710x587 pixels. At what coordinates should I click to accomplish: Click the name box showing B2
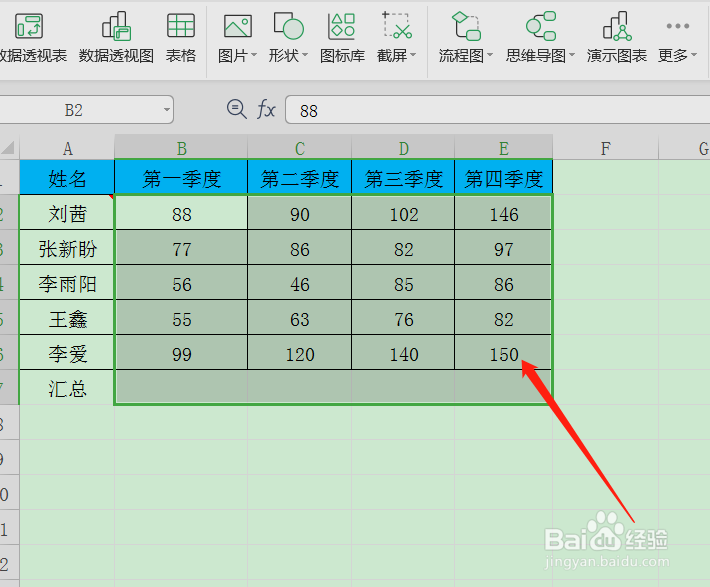[x=74, y=110]
